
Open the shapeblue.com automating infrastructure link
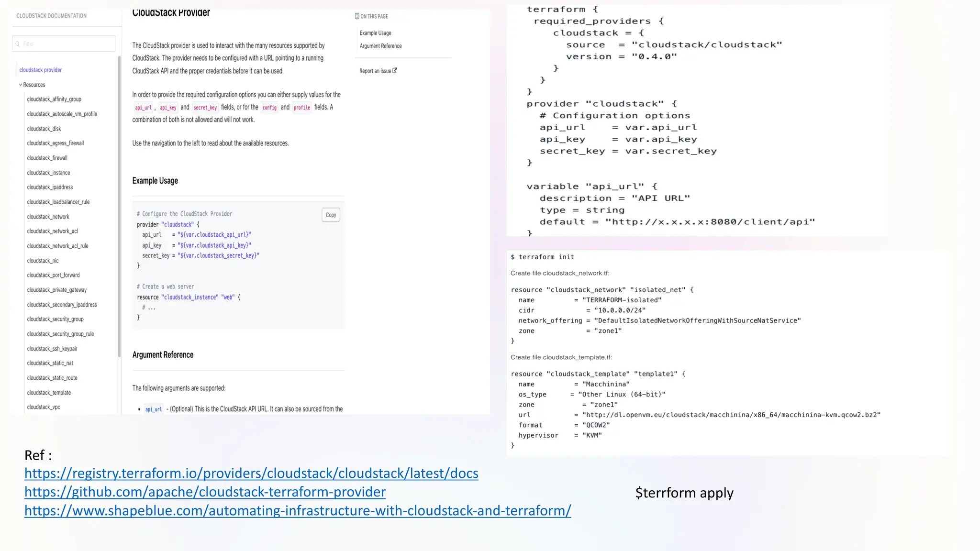[x=298, y=510]
